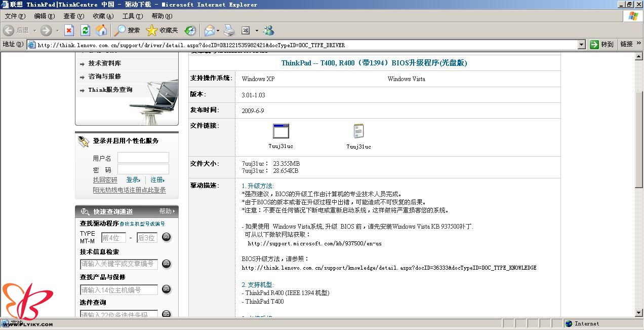Open the Forward button history dropdown arrow

point(57,30)
